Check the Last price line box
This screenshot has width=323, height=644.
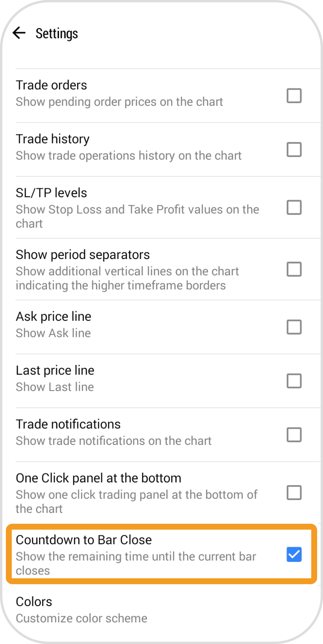(x=294, y=381)
